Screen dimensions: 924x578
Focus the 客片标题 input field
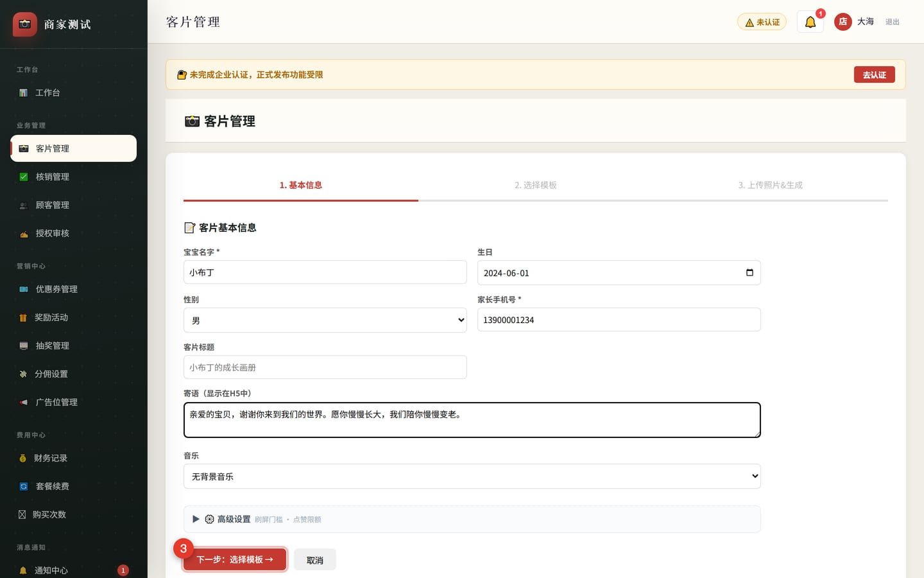pyautogui.click(x=325, y=367)
